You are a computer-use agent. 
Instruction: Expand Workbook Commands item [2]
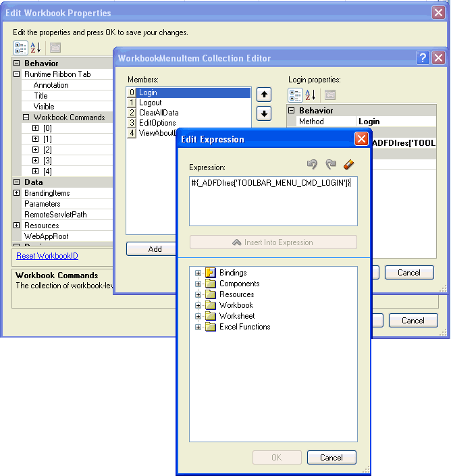coord(36,149)
